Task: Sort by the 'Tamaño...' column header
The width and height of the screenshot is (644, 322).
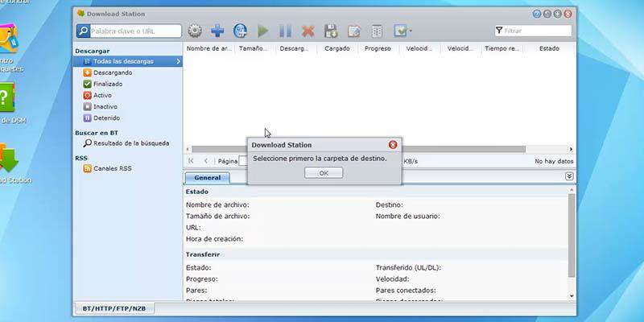Action: click(x=255, y=48)
